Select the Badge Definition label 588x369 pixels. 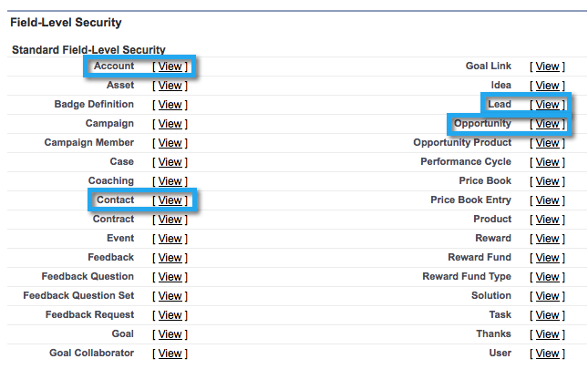click(94, 104)
